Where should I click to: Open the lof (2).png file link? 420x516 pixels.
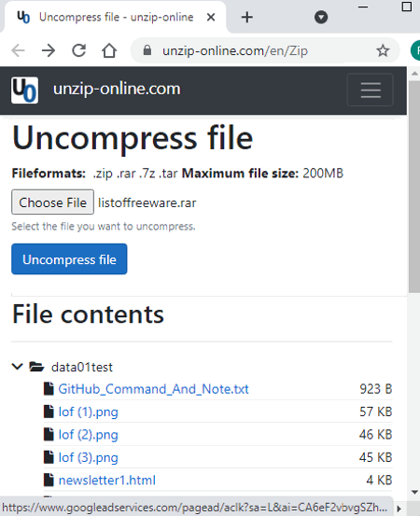[x=89, y=435]
